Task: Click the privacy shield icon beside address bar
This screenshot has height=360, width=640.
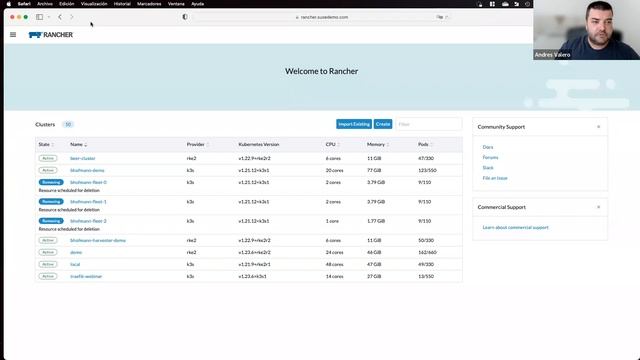Action: pos(185,17)
